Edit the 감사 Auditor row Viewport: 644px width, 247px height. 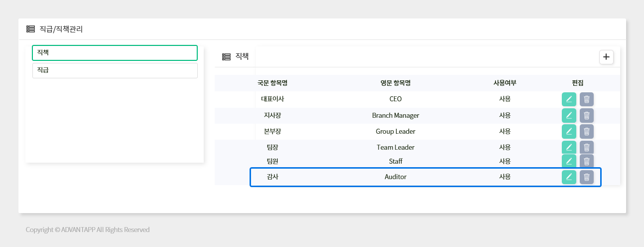pos(569,177)
